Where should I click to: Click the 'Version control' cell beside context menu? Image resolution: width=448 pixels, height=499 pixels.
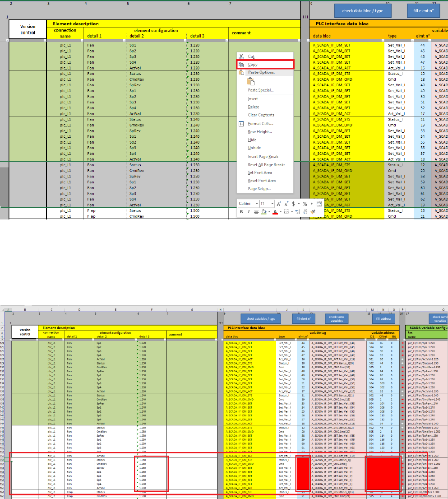pyautogui.click(x=28, y=29)
